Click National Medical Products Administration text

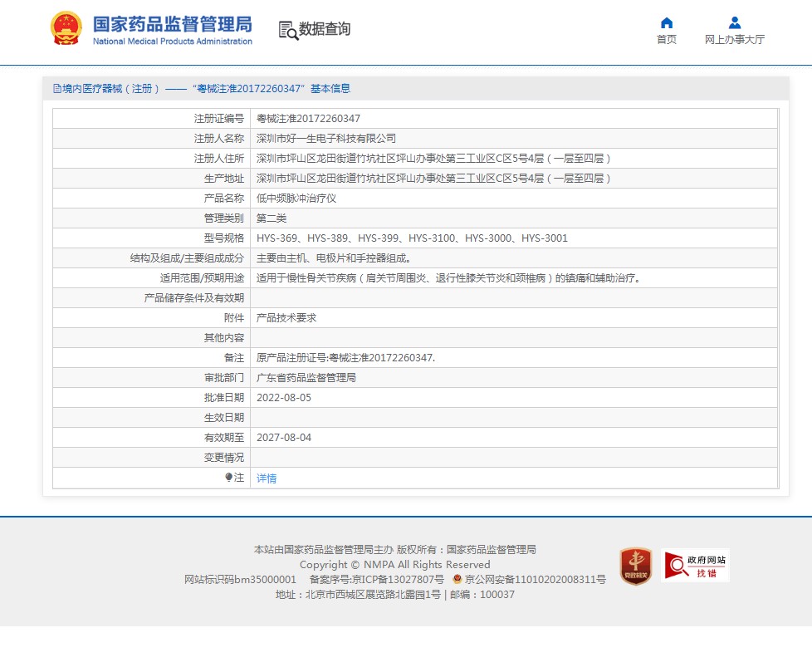click(x=173, y=42)
